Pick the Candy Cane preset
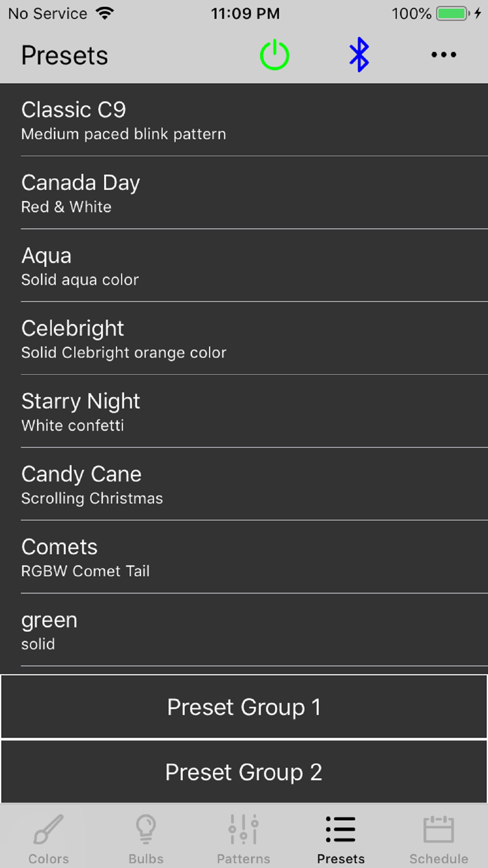This screenshot has height=868, width=488. [x=244, y=484]
